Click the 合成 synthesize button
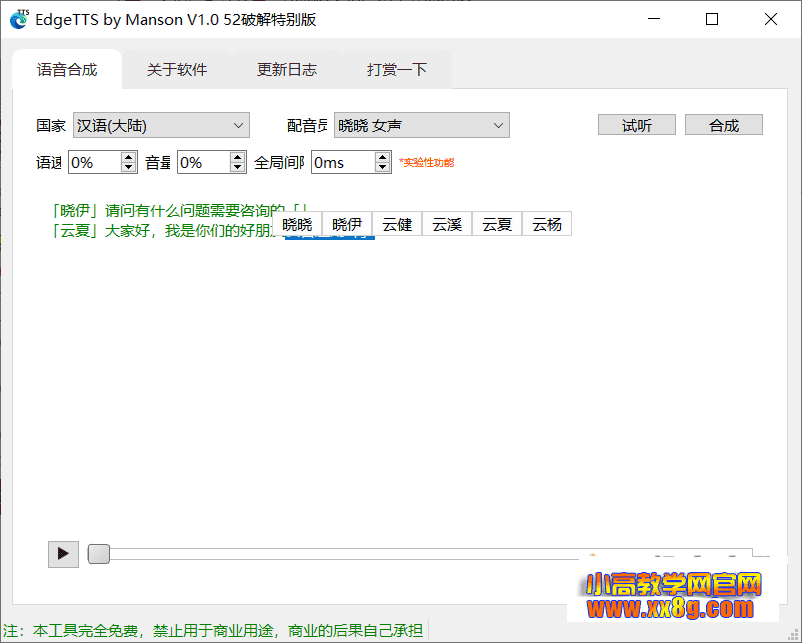This screenshot has height=643, width=802. coord(723,125)
